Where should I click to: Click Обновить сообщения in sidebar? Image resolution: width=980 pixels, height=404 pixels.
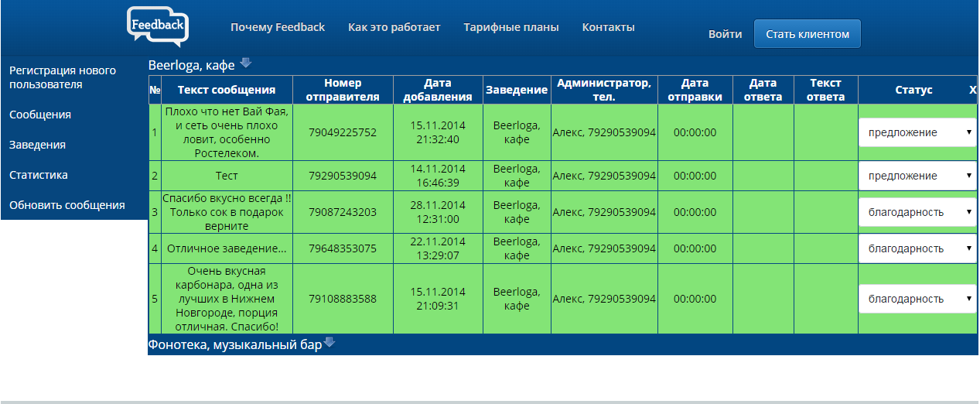pos(67,205)
